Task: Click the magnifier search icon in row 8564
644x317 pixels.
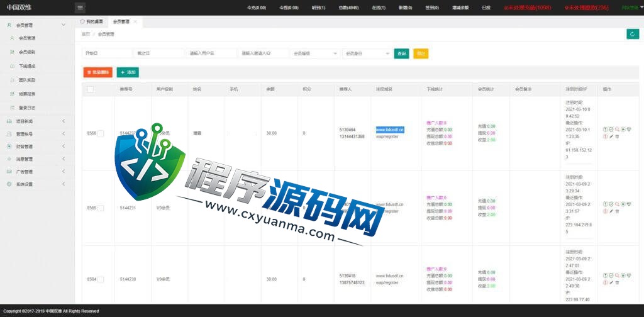Action: coord(617,275)
